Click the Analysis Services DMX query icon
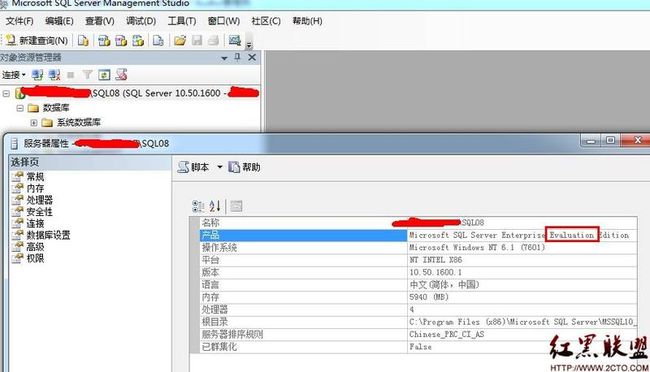 point(121,40)
